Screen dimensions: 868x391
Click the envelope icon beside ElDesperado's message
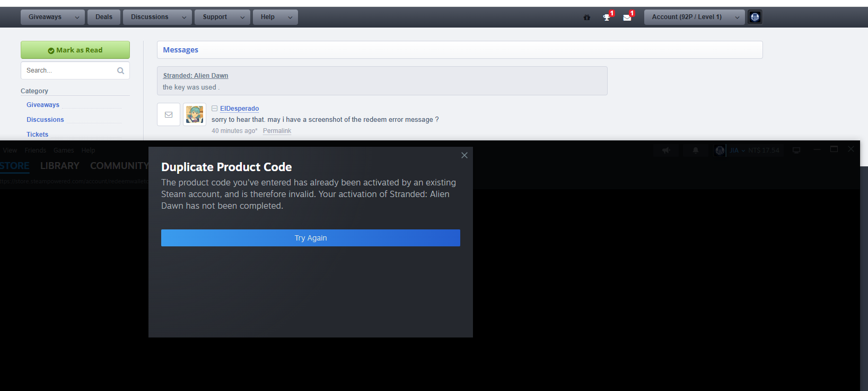click(169, 114)
